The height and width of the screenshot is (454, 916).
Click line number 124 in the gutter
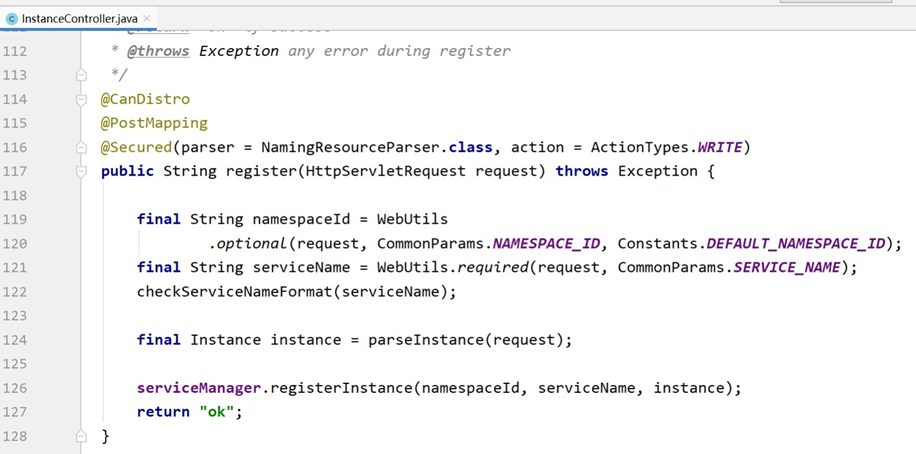tap(15, 340)
